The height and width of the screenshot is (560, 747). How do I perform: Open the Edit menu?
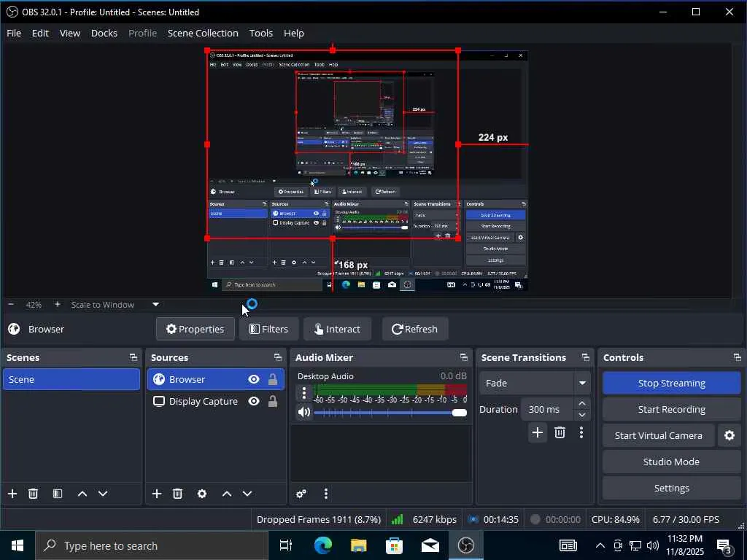[41, 34]
